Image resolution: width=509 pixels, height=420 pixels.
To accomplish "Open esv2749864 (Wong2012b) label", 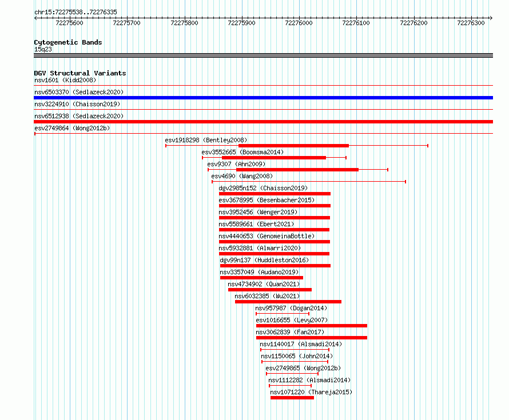I will [x=72, y=128].
